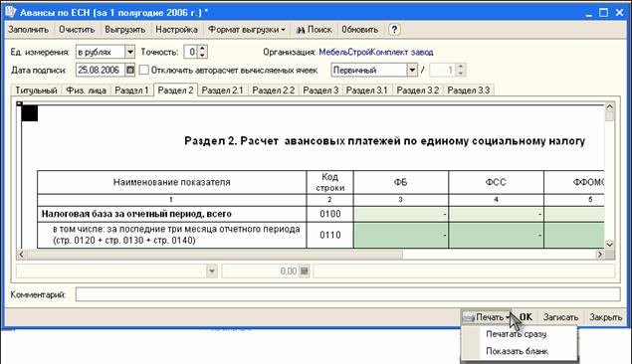Click the 'Наименование показателя' column header

pos(172,182)
